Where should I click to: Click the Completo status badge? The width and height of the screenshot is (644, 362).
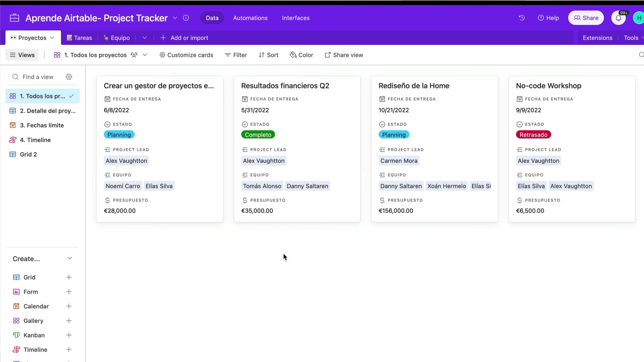tap(258, 134)
